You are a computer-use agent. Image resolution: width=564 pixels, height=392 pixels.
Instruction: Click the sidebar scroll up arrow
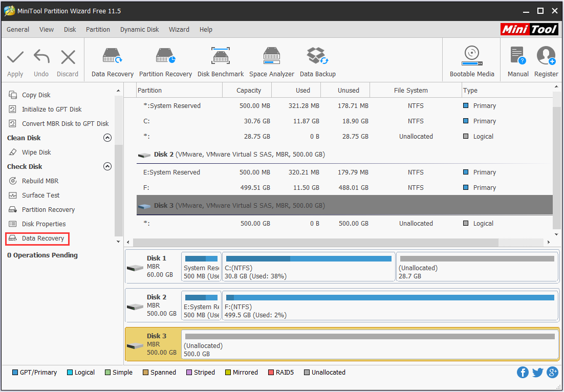click(118, 91)
